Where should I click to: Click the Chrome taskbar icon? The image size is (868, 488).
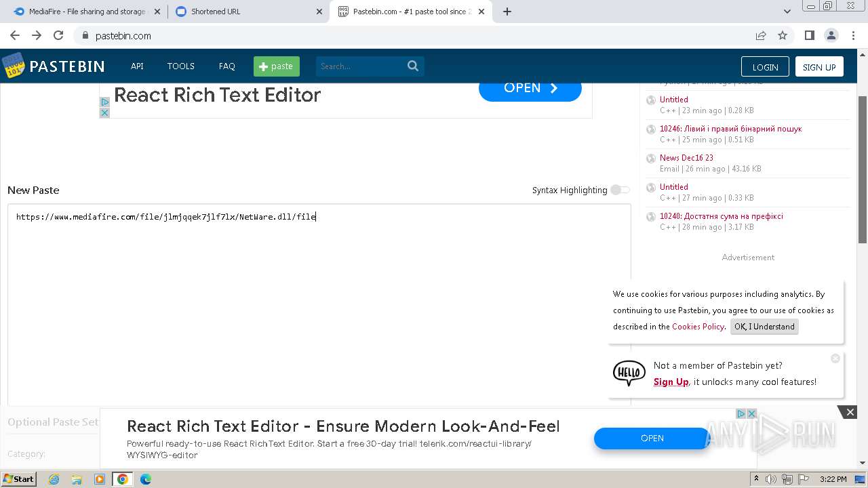coord(123,479)
